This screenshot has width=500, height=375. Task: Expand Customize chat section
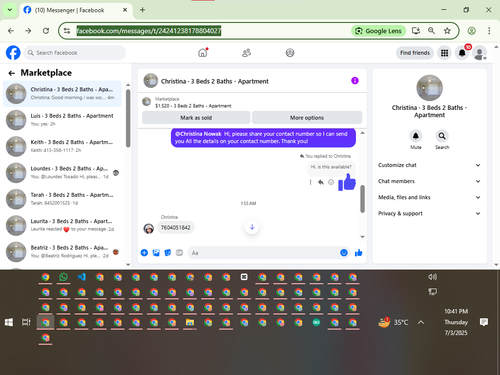pos(429,165)
